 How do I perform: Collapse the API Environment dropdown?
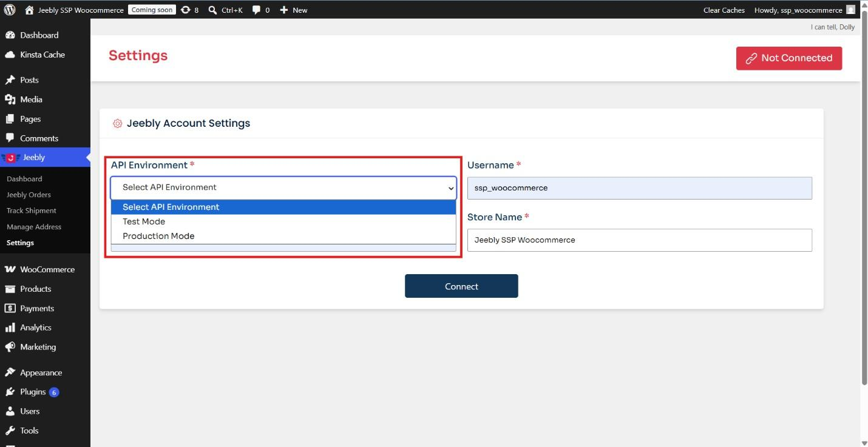tap(283, 188)
